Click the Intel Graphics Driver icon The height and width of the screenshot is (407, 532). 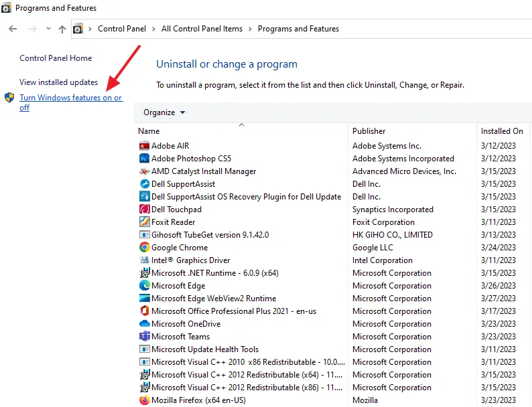[x=144, y=260]
